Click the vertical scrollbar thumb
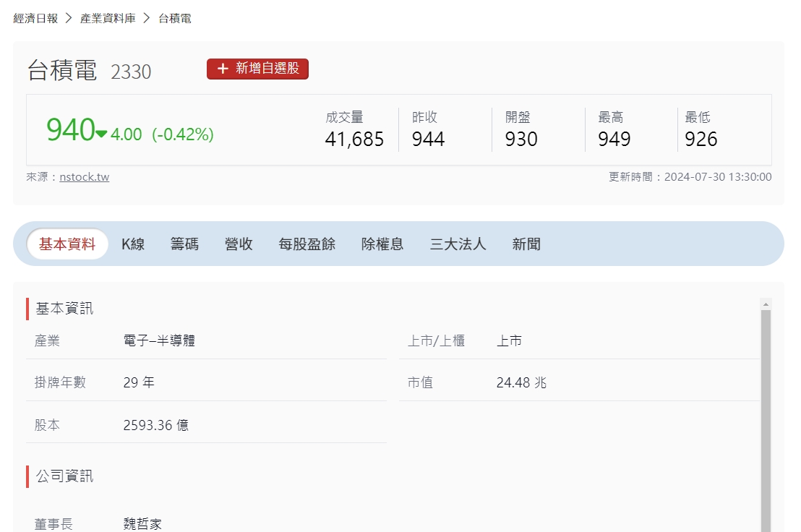 [x=766, y=421]
